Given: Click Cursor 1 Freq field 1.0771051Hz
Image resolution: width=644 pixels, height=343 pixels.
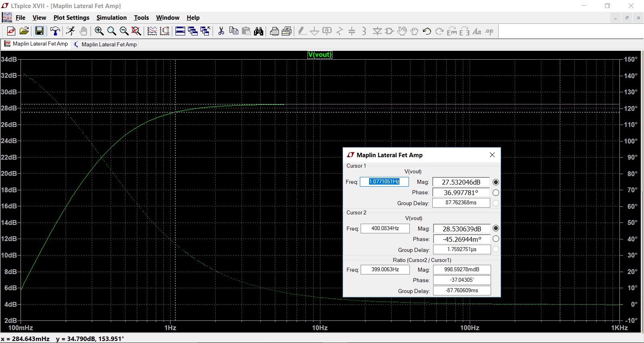Looking at the screenshot, I should pyautogui.click(x=384, y=182).
